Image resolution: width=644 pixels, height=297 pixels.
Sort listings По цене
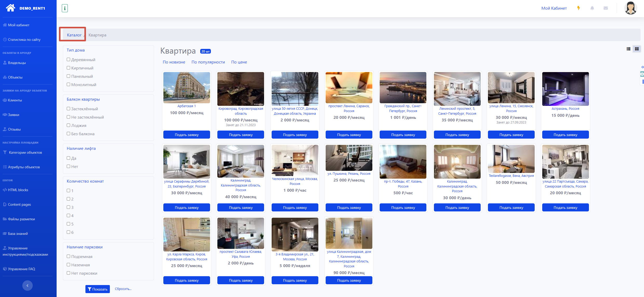coord(239,62)
